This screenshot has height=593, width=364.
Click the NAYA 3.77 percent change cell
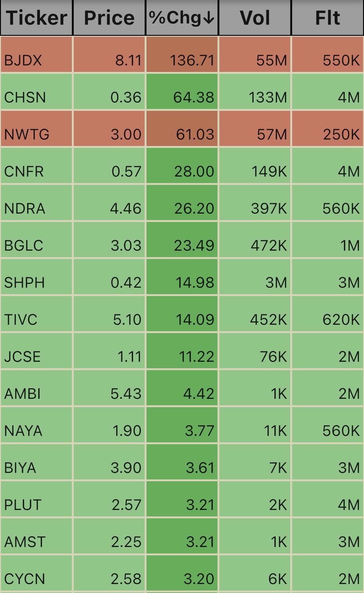(x=182, y=425)
